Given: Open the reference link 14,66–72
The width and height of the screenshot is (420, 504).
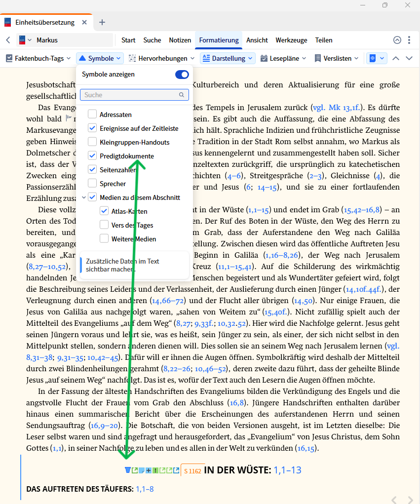Looking at the screenshot, I should tap(168, 301).
